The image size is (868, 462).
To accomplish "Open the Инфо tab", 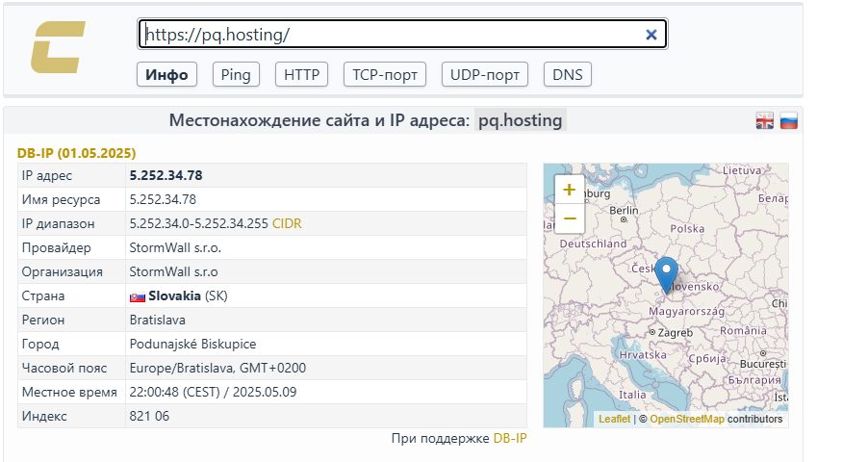I will tap(166, 74).
